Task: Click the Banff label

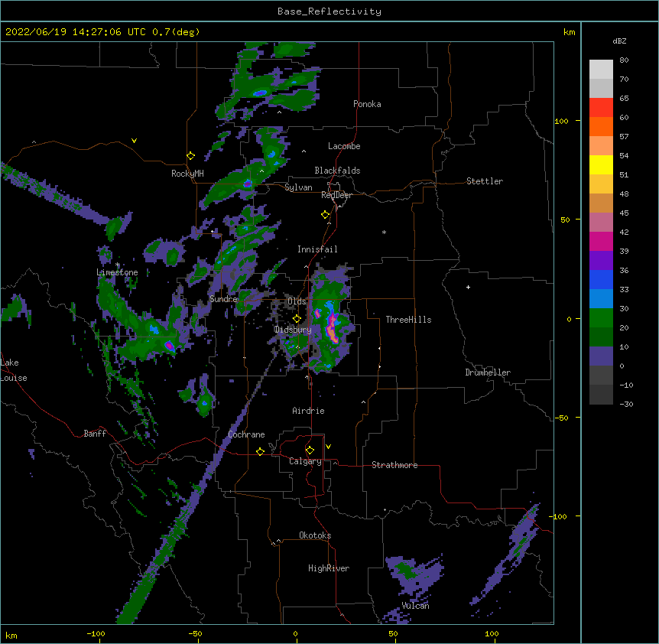Action: click(95, 434)
